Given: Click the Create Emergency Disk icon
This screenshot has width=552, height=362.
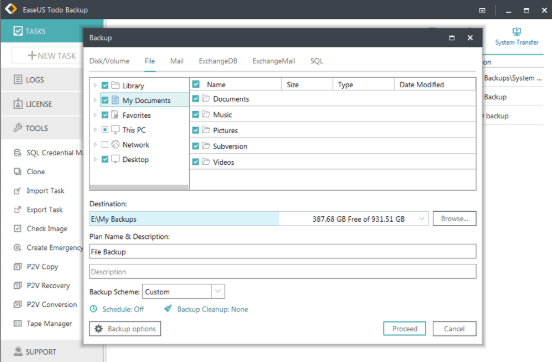Looking at the screenshot, I should [17, 248].
